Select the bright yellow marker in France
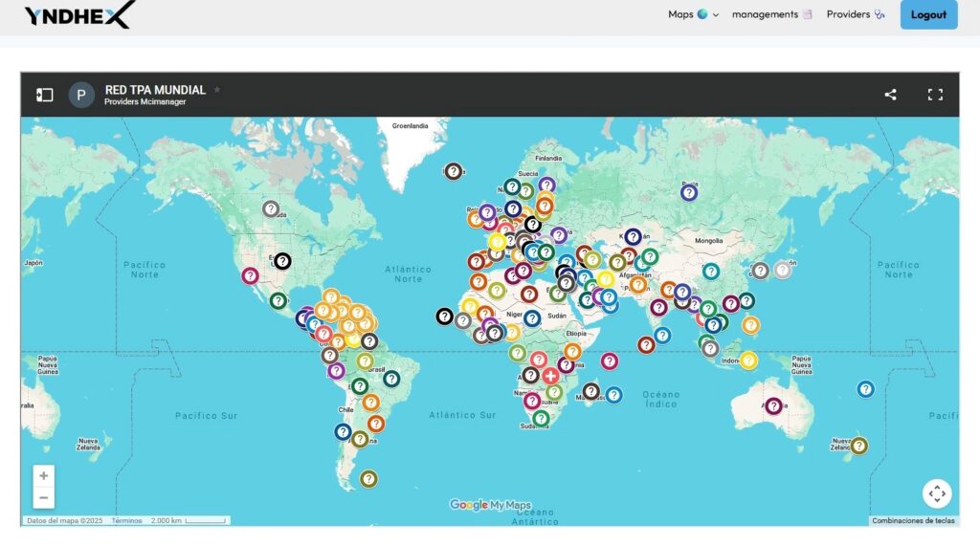 tap(498, 242)
